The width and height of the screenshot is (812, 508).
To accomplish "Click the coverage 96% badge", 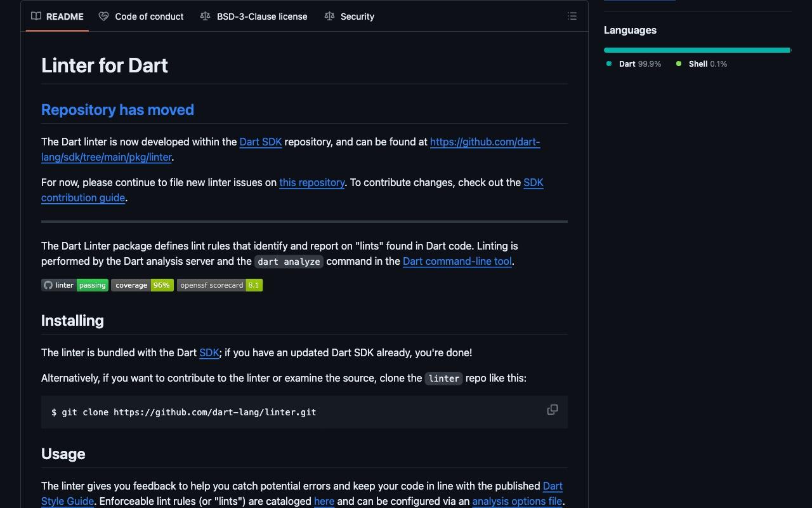I will point(143,285).
